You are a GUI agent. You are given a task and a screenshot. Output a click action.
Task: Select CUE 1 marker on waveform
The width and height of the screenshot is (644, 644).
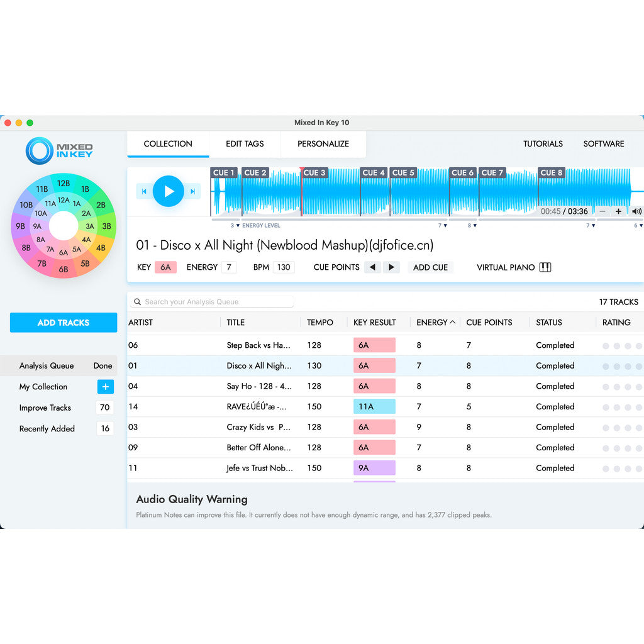coord(224,173)
